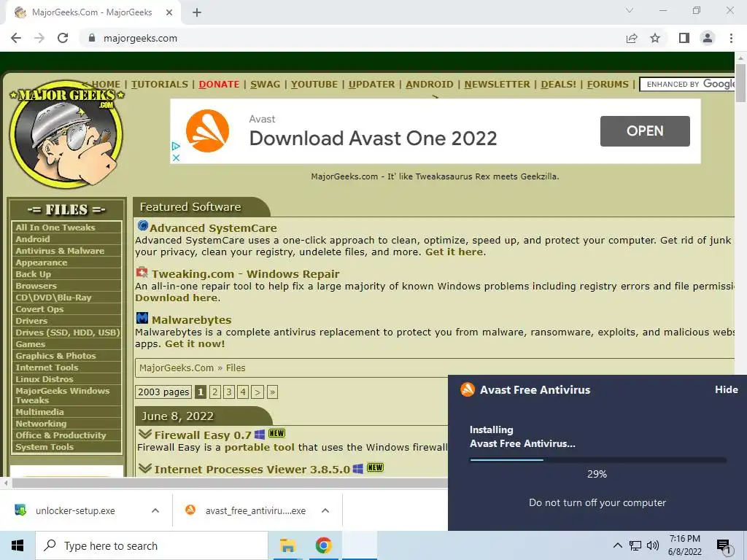
Task: Click the '2003 pages' label
Action: pos(163,392)
